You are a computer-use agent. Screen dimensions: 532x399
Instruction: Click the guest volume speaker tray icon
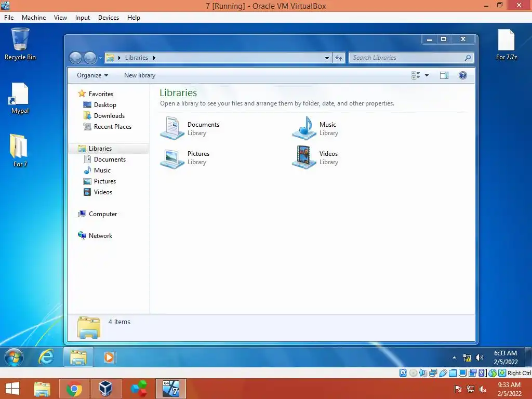[x=480, y=357]
